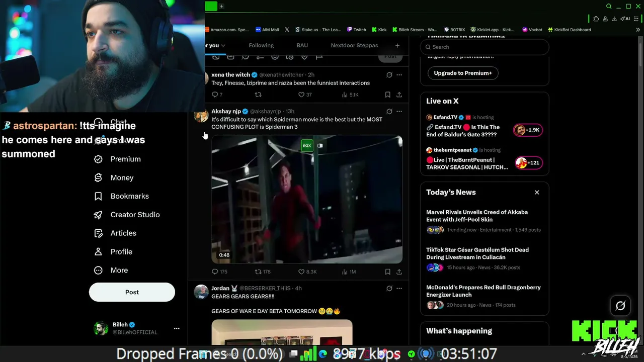Bookmark Akshay njp's Spiderman post
This screenshot has width=644, height=362.
pos(387,271)
